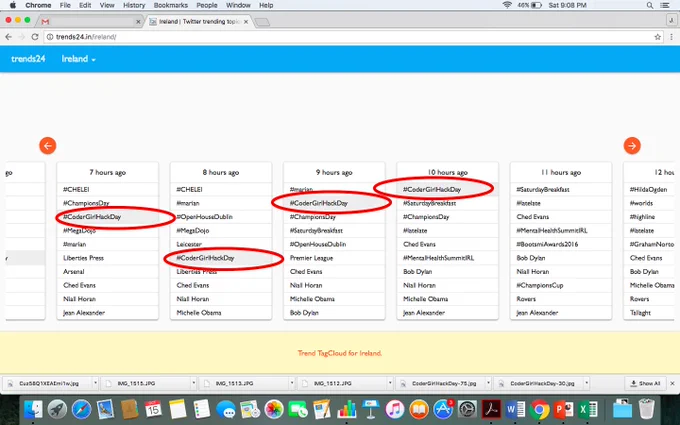The image size is (680, 425).
Task: Open options arrow for IMG_1513.JPG download
Action: (291, 383)
